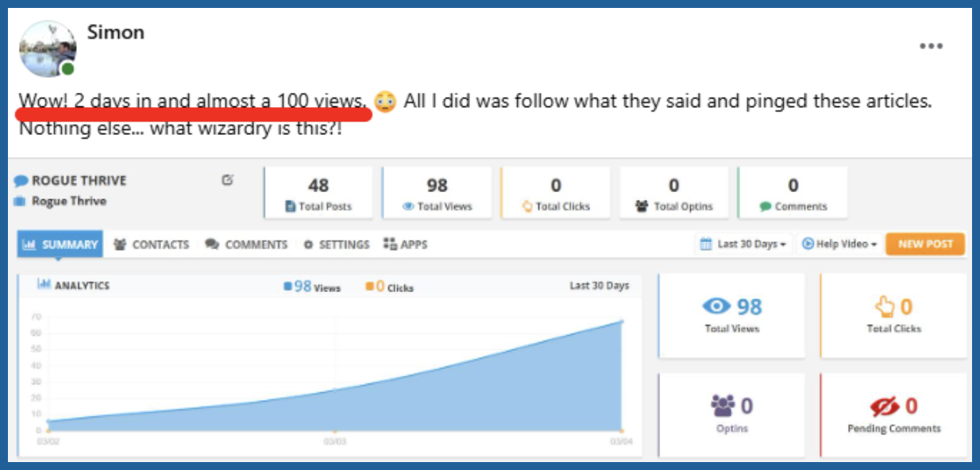Click the pointer icon in Total Clicks card
Screen dimensions: 980x470
884,306
